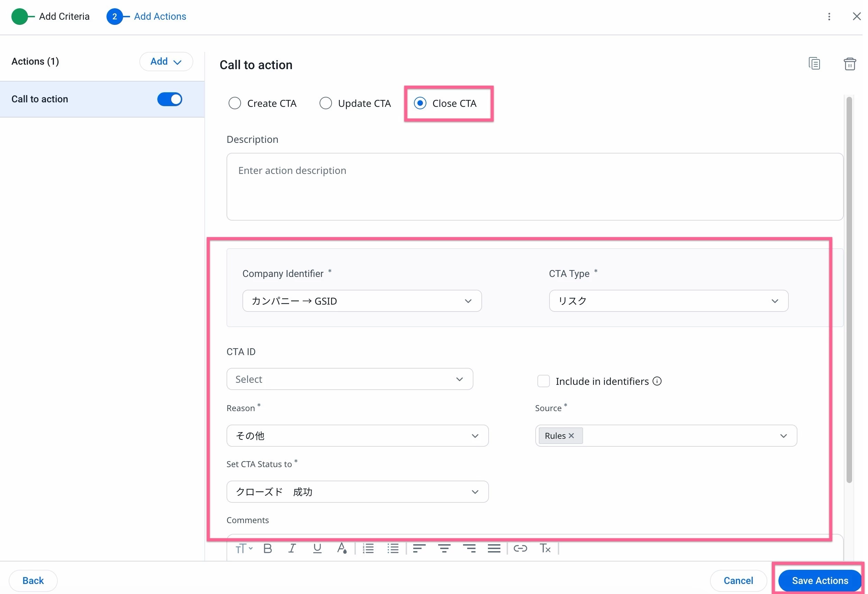
Task: Check Include in identifiers checkbox
Action: (543, 381)
